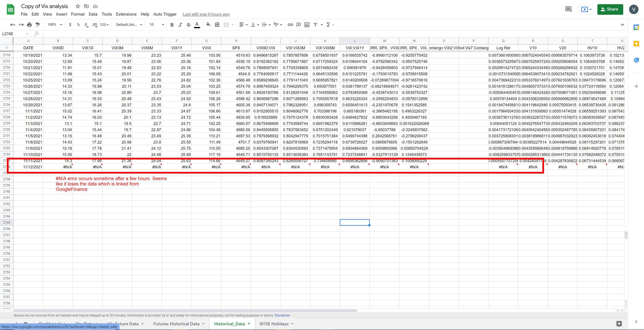Screen dimensions: 644x330
Task: Redo the last action
Action: (21, 25)
